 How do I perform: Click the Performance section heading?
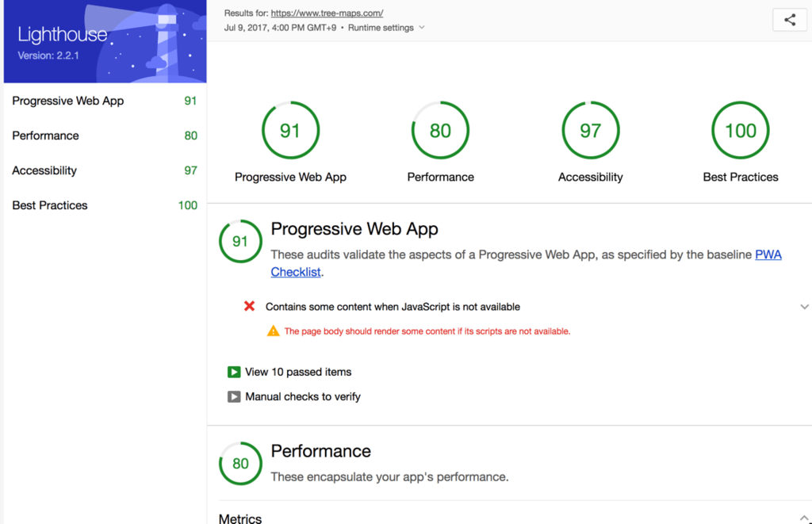320,451
